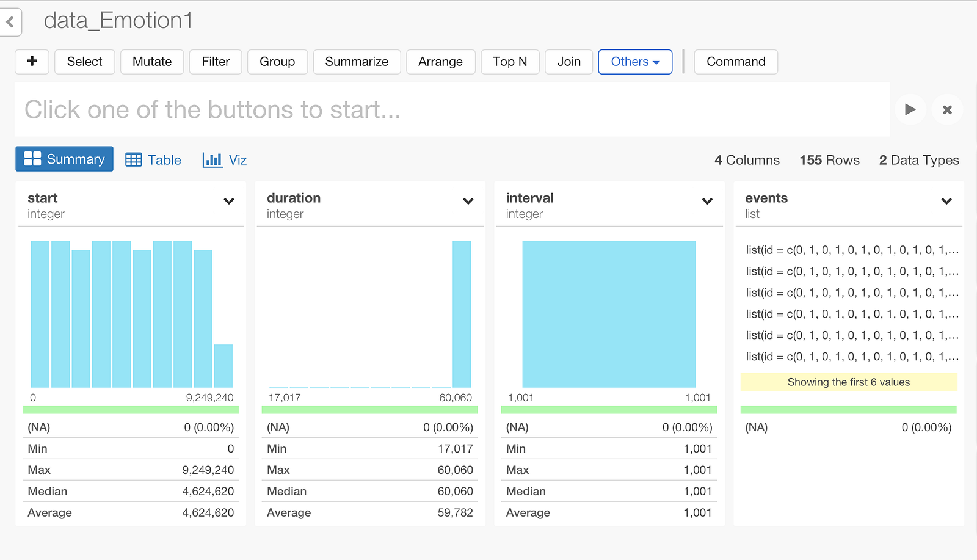Viewport: 977px width, 560px height.
Task: Open the Others dropdown menu
Action: click(x=635, y=62)
